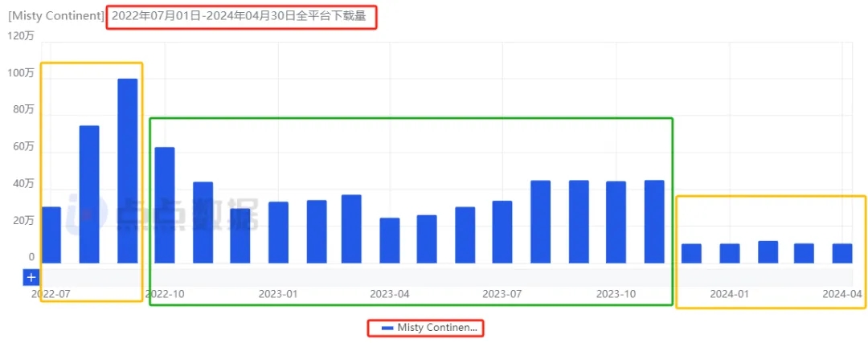The height and width of the screenshot is (343, 868).
Task: Click the bar above the 2023-10 label
Action: pos(616,222)
